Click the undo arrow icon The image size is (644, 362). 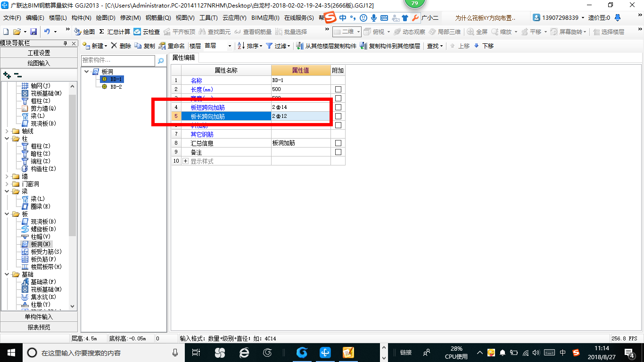click(x=47, y=32)
